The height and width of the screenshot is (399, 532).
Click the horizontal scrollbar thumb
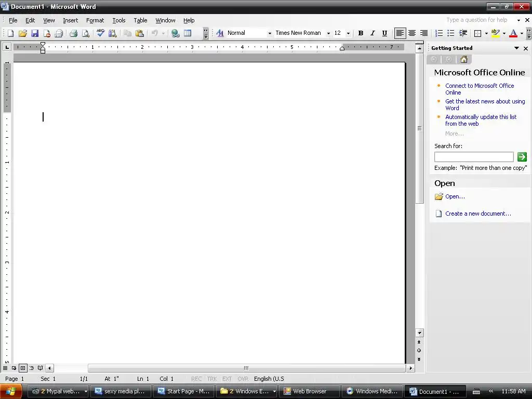pos(247,368)
